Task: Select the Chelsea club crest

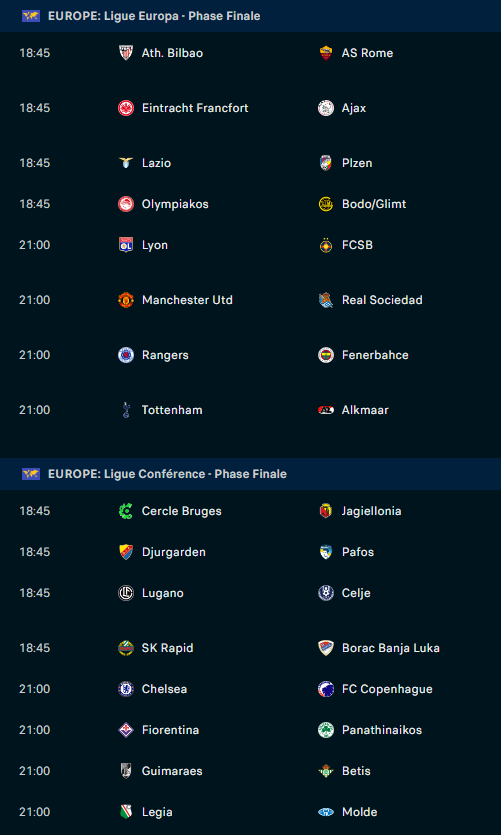Action: pos(126,689)
